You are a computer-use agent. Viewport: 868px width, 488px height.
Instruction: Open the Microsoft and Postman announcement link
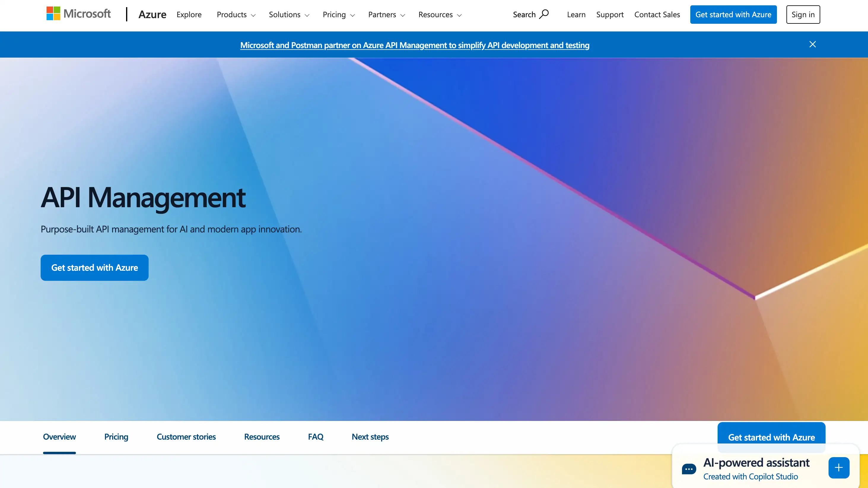tap(415, 45)
